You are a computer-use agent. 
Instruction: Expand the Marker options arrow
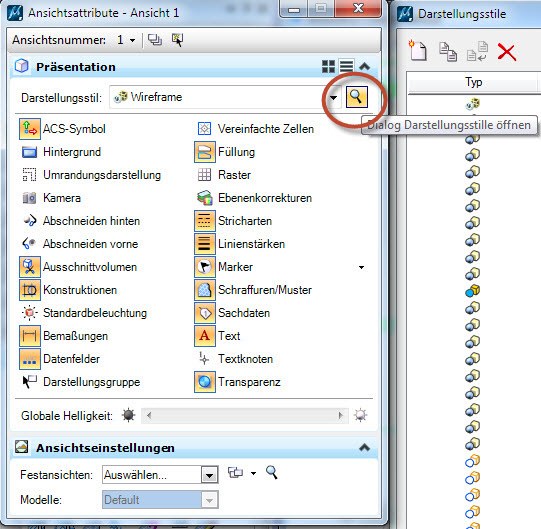pyautogui.click(x=361, y=267)
